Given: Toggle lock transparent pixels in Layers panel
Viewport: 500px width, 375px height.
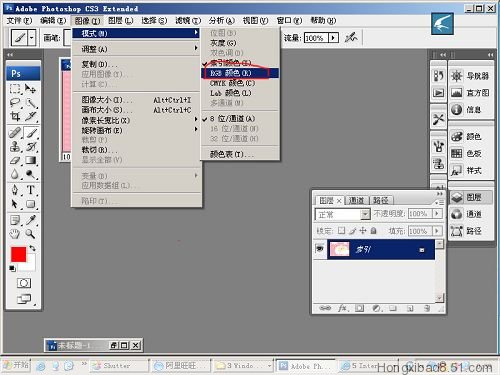Looking at the screenshot, I should 341,230.
